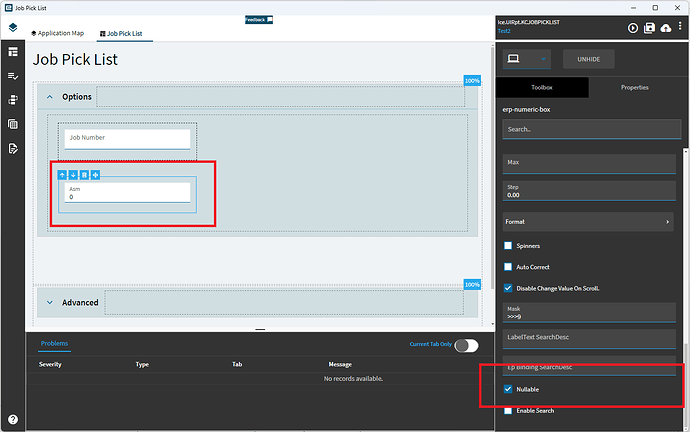Image resolution: width=690 pixels, height=432 pixels.
Task: Click the 100% width badge on Advanced panel
Action: 472,285
